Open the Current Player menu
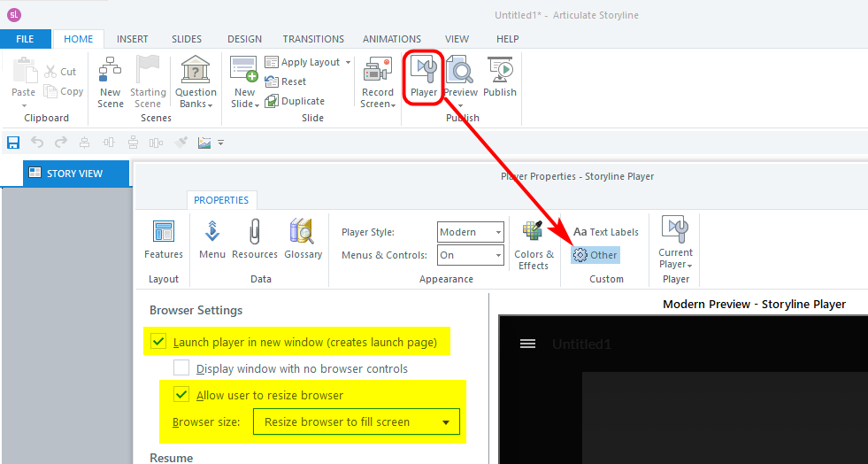The image size is (868, 464). 675,243
